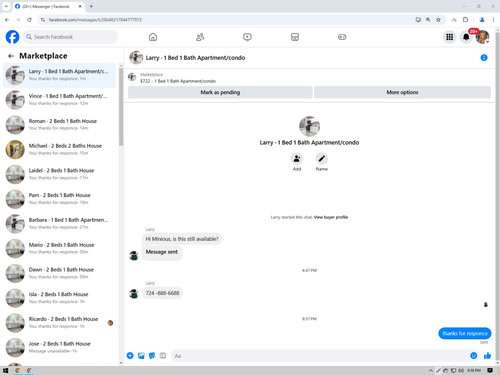Select the Messenger | Facebook tab
Viewport: 500px width, 375px height.
tap(49, 6)
